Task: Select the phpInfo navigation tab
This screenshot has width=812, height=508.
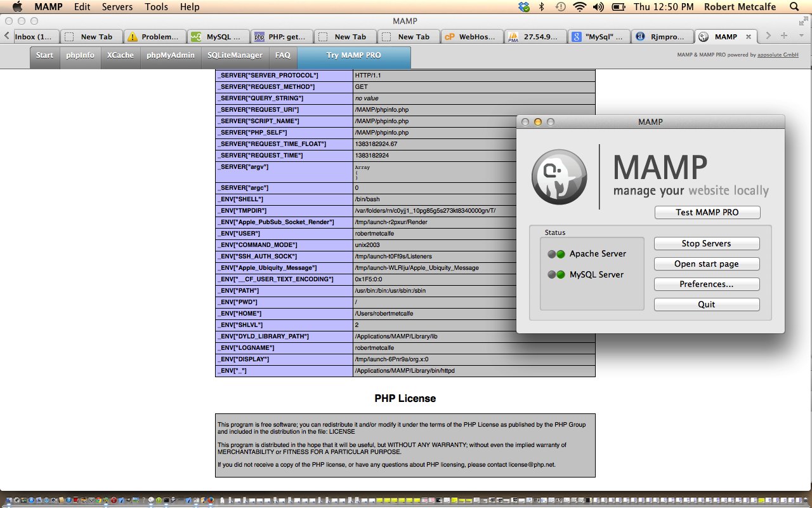Action: tap(80, 56)
